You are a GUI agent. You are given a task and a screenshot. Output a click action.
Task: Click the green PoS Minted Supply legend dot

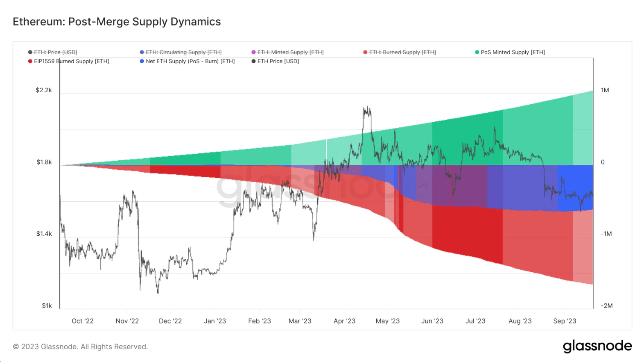point(477,52)
